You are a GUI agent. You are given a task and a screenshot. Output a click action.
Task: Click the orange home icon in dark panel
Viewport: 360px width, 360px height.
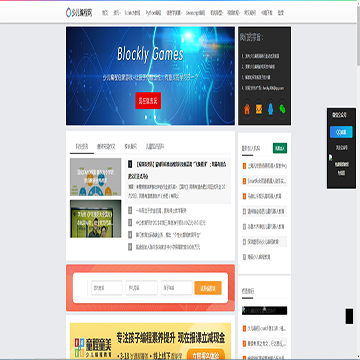coord(247,109)
